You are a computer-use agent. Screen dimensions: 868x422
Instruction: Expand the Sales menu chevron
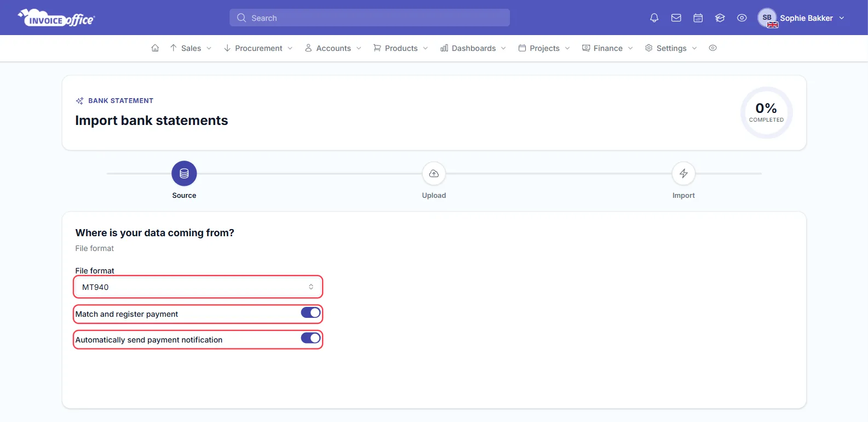209,48
